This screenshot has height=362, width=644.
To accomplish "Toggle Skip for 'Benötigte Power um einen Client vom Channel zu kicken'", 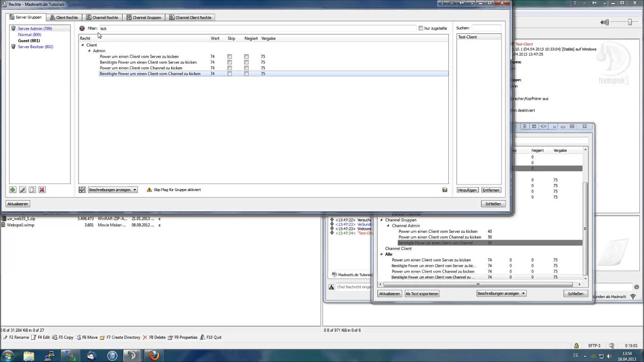I will point(229,74).
